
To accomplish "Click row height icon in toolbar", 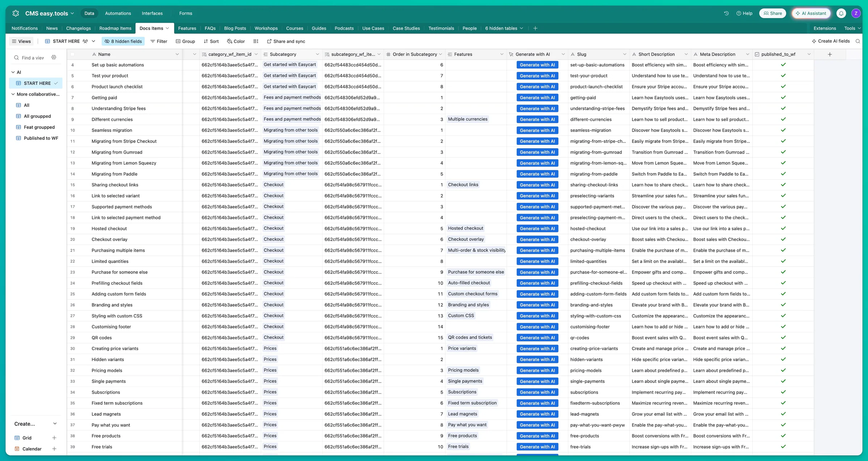I will (256, 41).
